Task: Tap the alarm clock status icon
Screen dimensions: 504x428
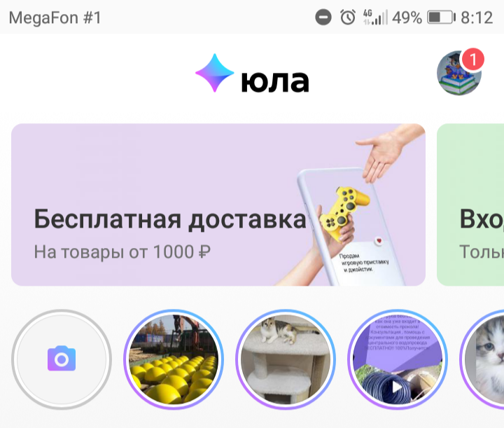Action: click(348, 17)
